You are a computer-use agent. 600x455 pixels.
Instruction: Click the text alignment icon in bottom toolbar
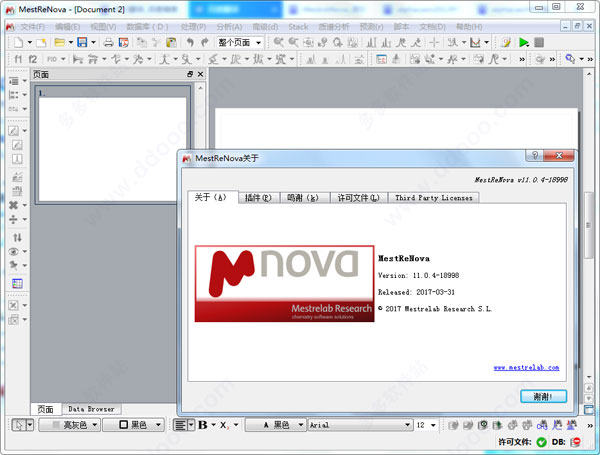click(180, 425)
